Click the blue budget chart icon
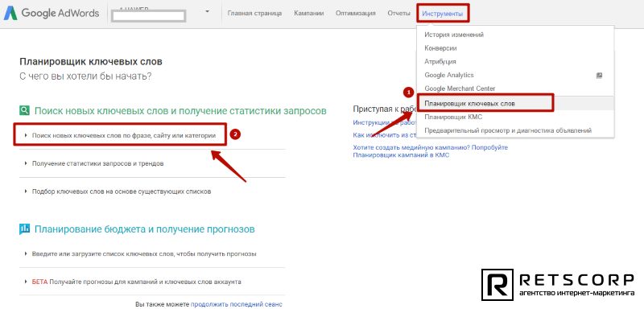The width and height of the screenshot is (644, 313). (x=25, y=229)
